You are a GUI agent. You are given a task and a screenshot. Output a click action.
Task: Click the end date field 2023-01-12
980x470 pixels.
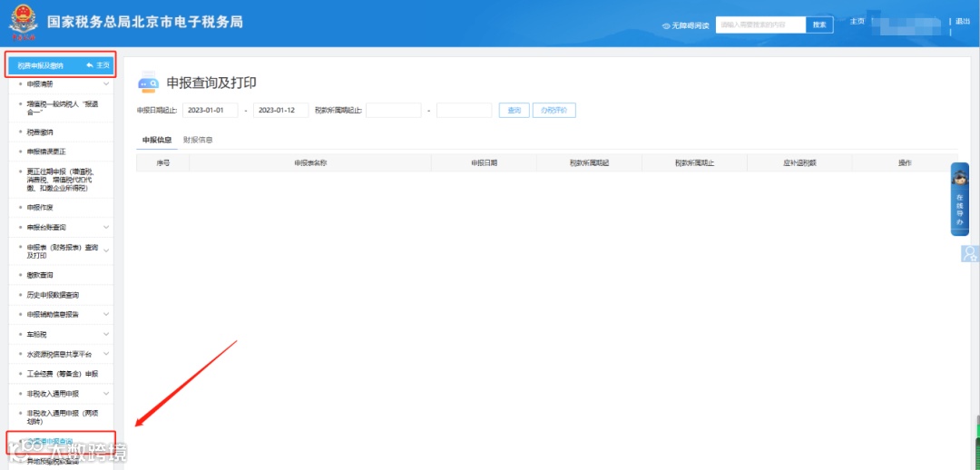(280, 110)
